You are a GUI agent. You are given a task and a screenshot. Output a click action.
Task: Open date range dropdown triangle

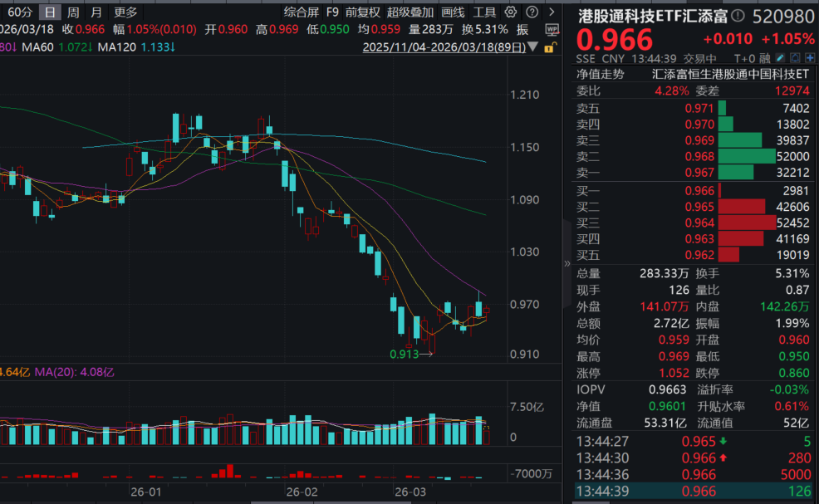(533, 47)
